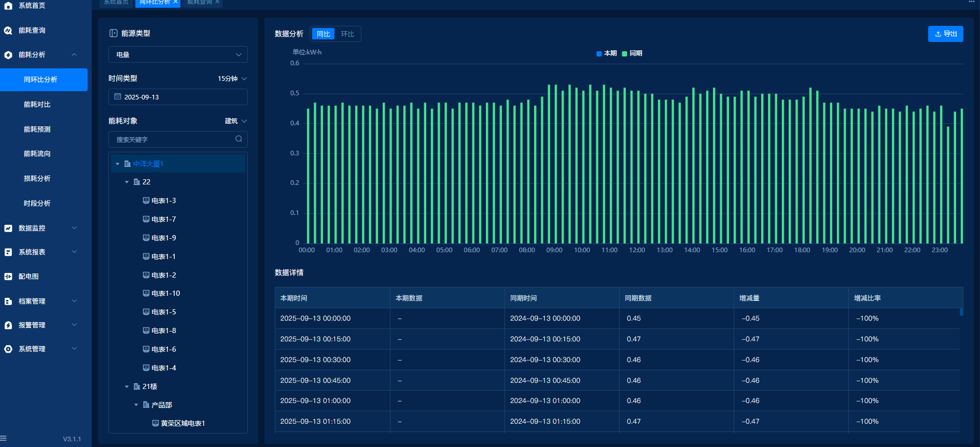This screenshot has width=980, height=447.
Task: Switch data analysis to 环比 mode
Action: (x=347, y=34)
